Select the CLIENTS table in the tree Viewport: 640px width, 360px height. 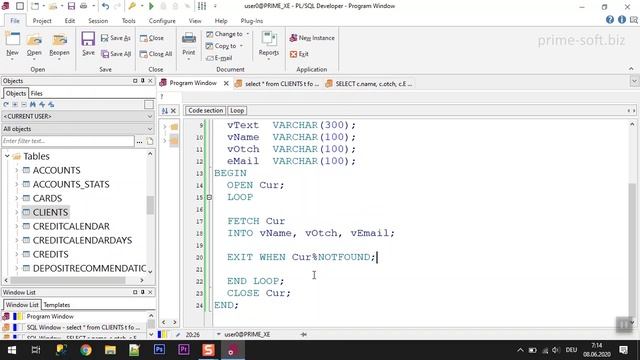coord(50,212)
